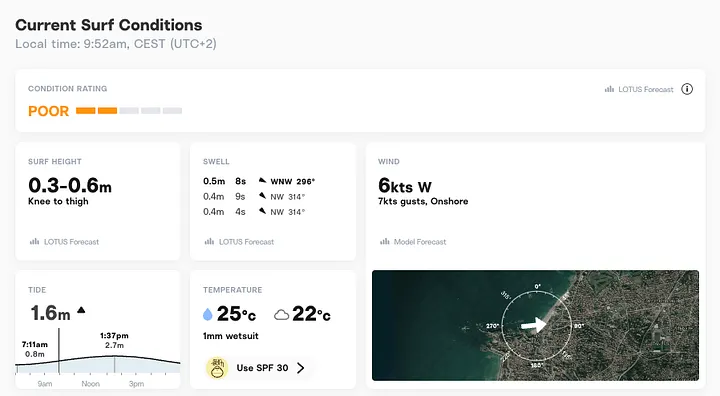Click the WNW 296° swell direction arrow

(x=262, y=181)
